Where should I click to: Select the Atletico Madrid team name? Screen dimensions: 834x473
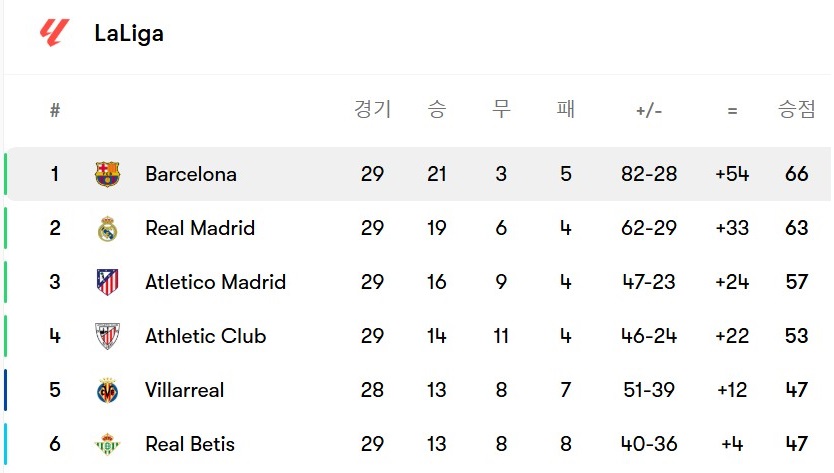click(x=215, y=282)
